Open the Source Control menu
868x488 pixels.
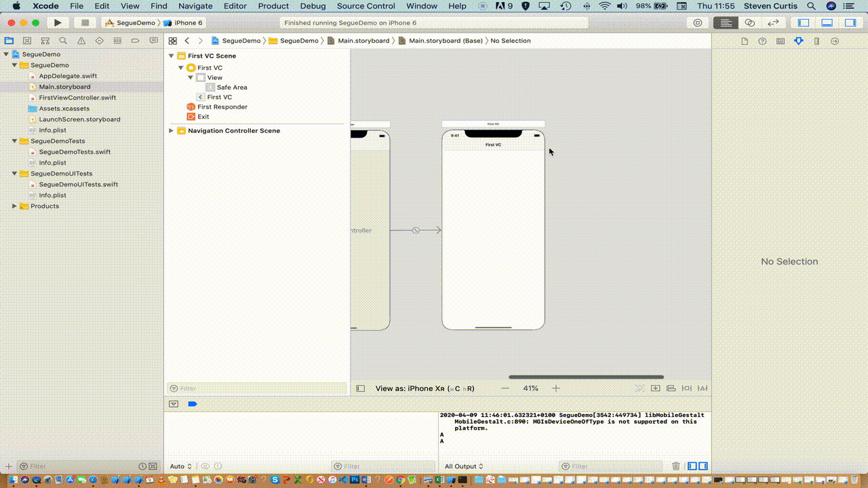pyautogui.click(x=366, y=6)
